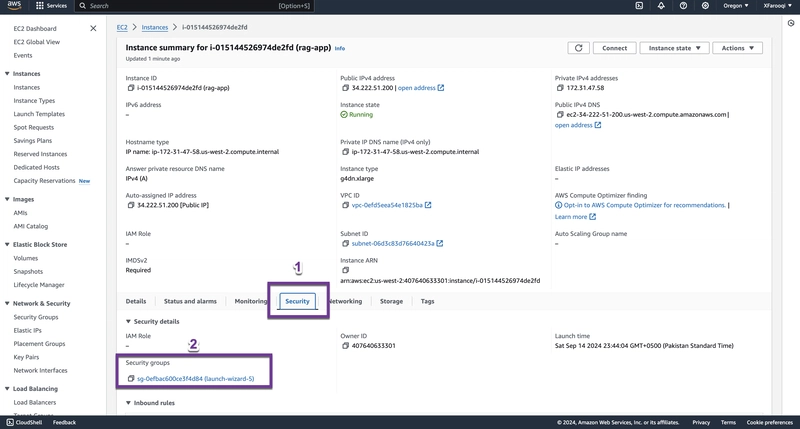Open Volumes in sidebar
The height and width of the screenshot is (429, 800).
point(26,258)
